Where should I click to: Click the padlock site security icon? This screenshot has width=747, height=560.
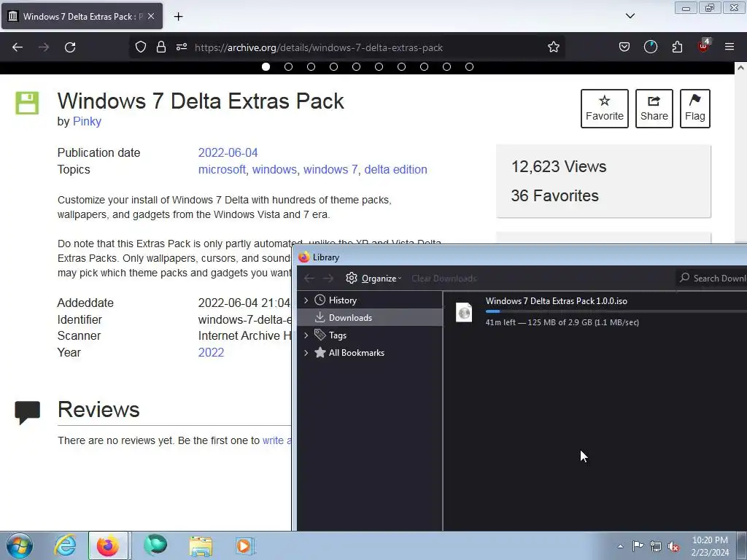pyautogui.click(x=161, y=47)
